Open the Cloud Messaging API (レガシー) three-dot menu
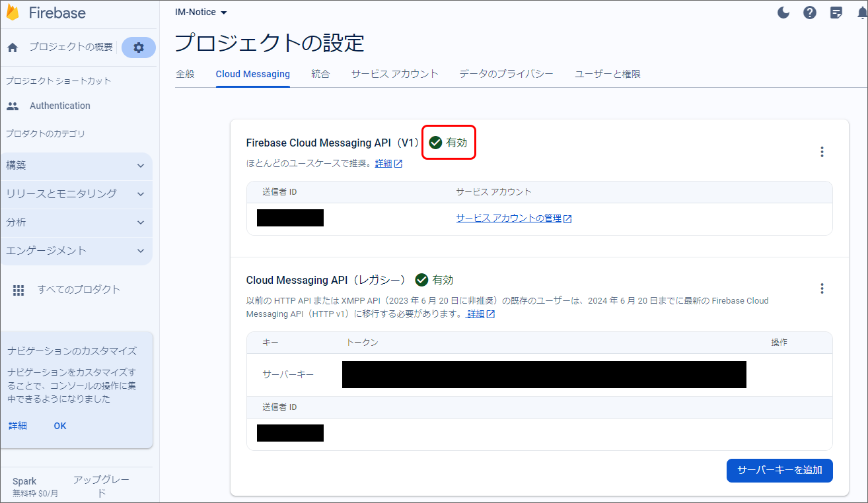Screen dimensions: 868x503 tap(822, 288)
